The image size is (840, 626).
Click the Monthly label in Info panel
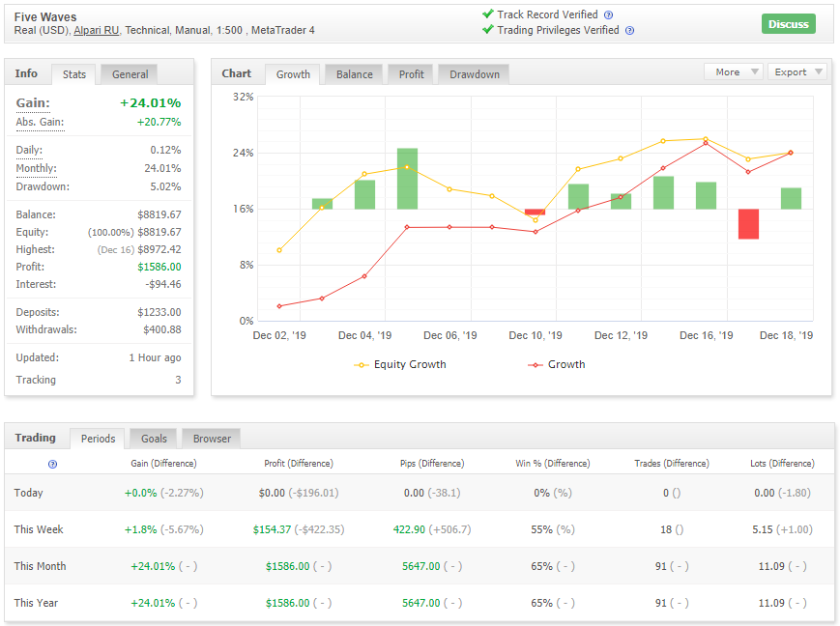pyautogui.click(x=36, y=169)
